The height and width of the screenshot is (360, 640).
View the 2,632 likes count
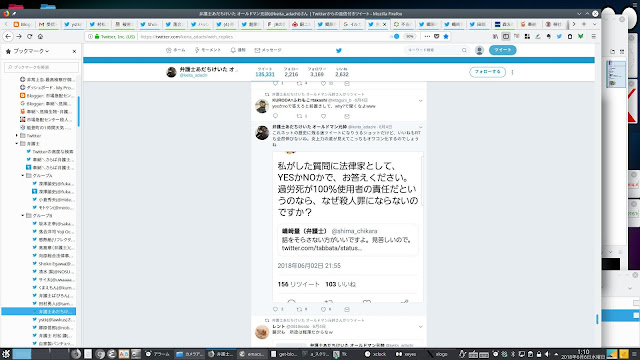point(342,72)
